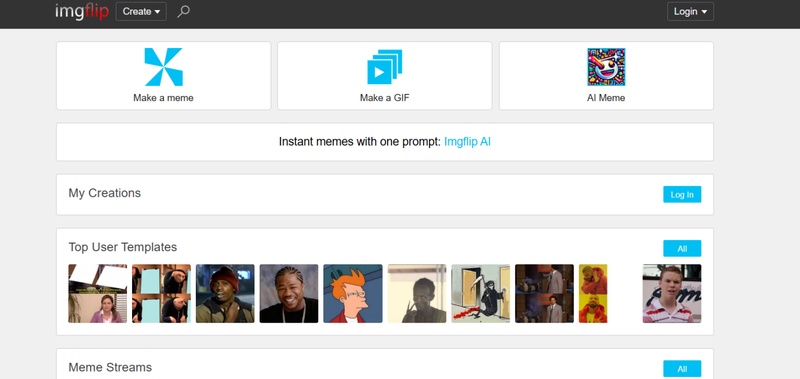Select the Drake Hotline Bling template
800x379 pixels.
[593, 293]
